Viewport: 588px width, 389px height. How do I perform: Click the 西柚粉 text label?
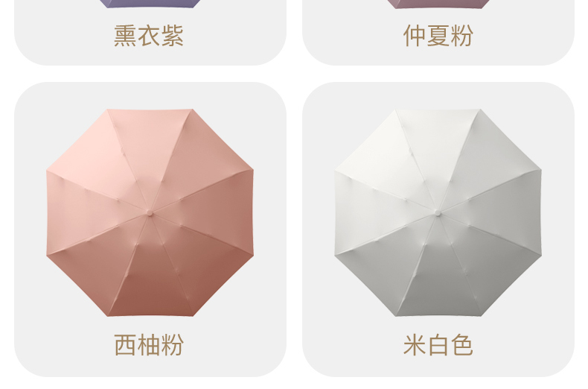click(149, 345)
